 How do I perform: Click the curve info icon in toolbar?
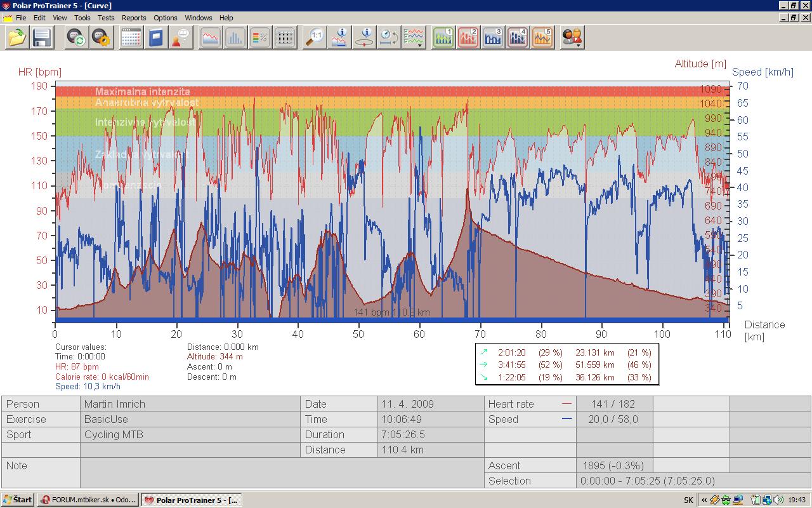click(x=340, y=37)
